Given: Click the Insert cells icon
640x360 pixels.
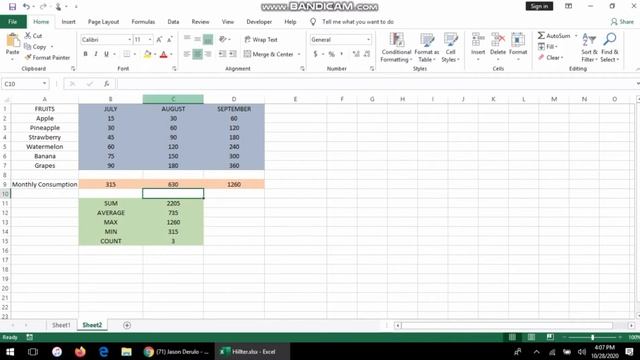Looking at the screenshot, I should point(478,40).
